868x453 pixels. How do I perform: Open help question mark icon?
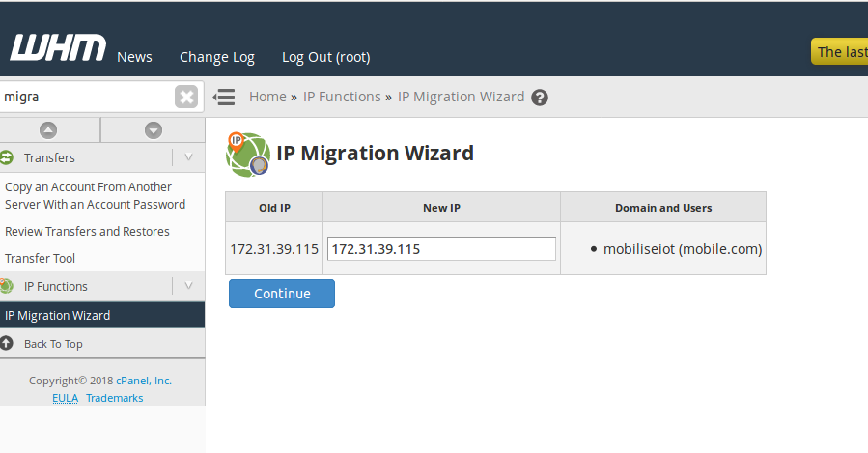tap(540, 98)
